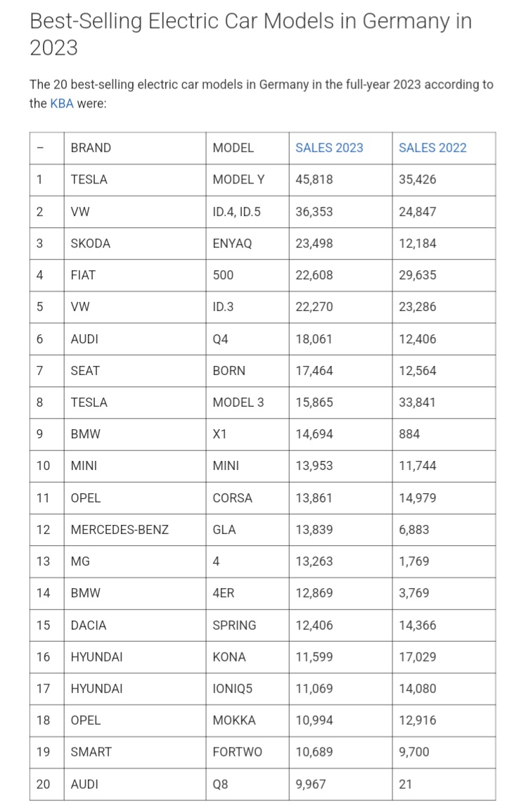Image resolution: width=526 pixels, height=812 pixels.
Task: Click the MODEL Y cell
Action: (238, 179)
